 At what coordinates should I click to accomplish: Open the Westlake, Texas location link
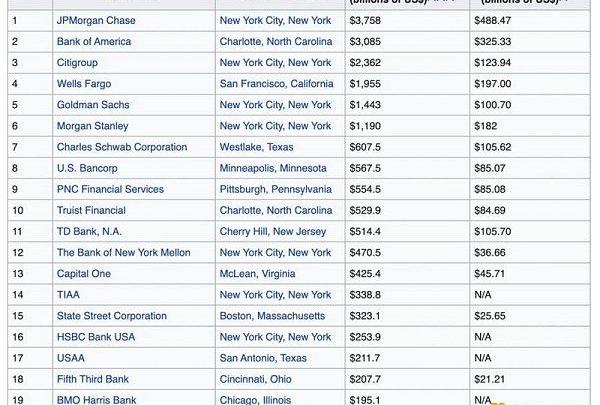click(x=253, y=147)
